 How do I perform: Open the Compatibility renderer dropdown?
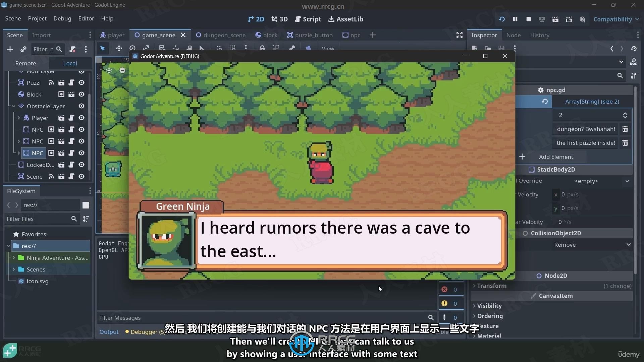point(616,19)
